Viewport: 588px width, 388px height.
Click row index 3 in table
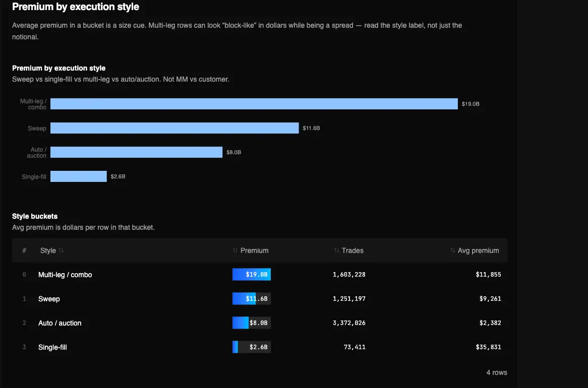pos(24,347)
